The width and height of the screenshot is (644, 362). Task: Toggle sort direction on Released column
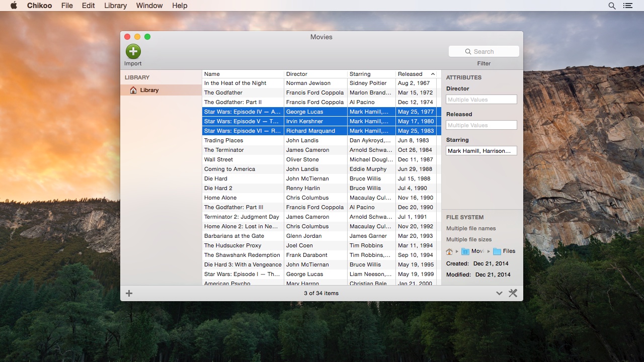[411, 74]
